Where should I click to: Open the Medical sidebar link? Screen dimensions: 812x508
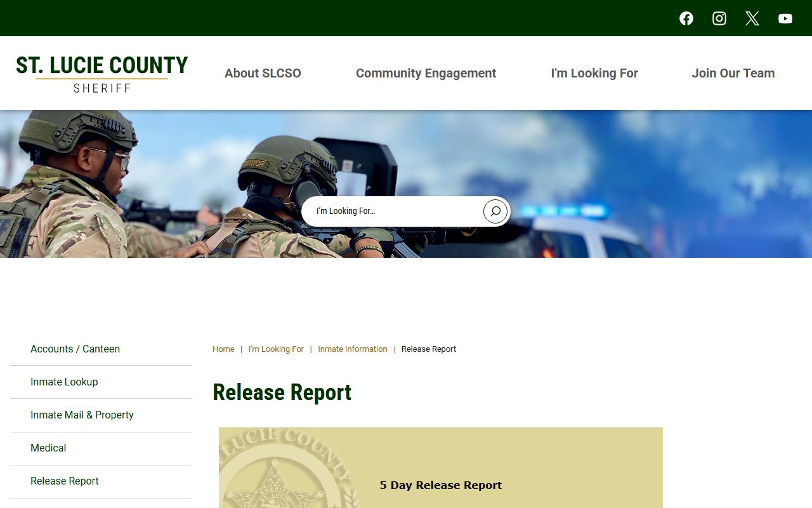(101, 448)
